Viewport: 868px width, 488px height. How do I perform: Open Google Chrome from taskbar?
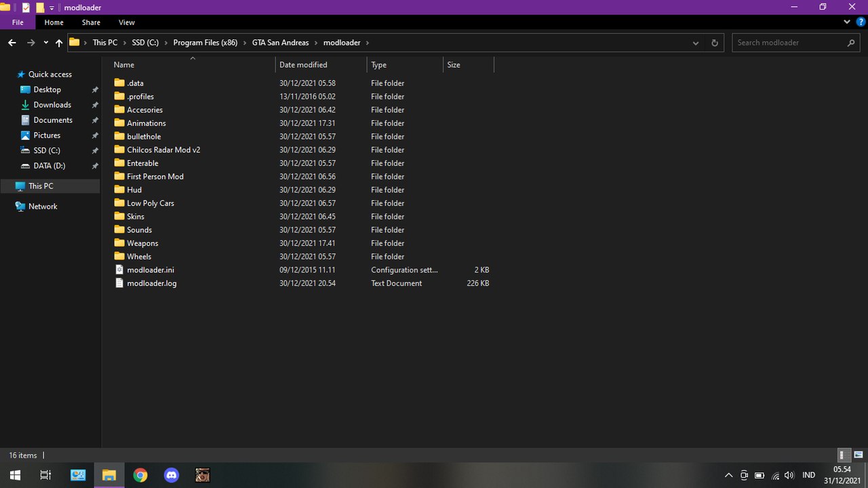[140, 475]
